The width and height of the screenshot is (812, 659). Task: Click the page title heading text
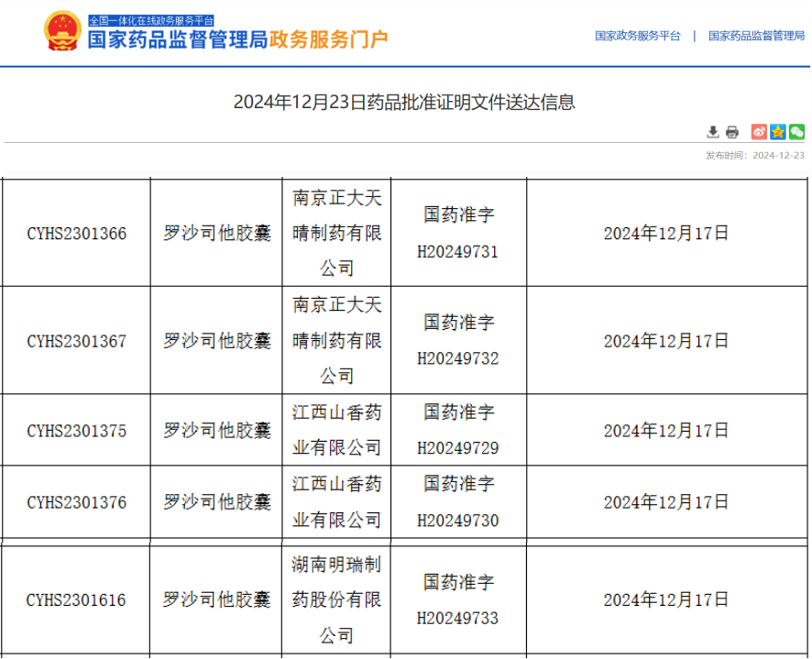[404, 102]
